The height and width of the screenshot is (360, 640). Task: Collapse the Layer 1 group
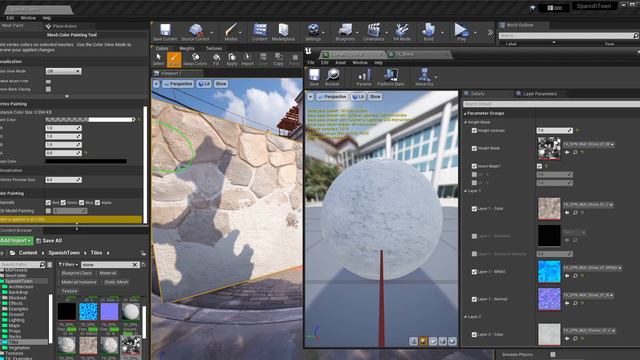click(465, 191)
